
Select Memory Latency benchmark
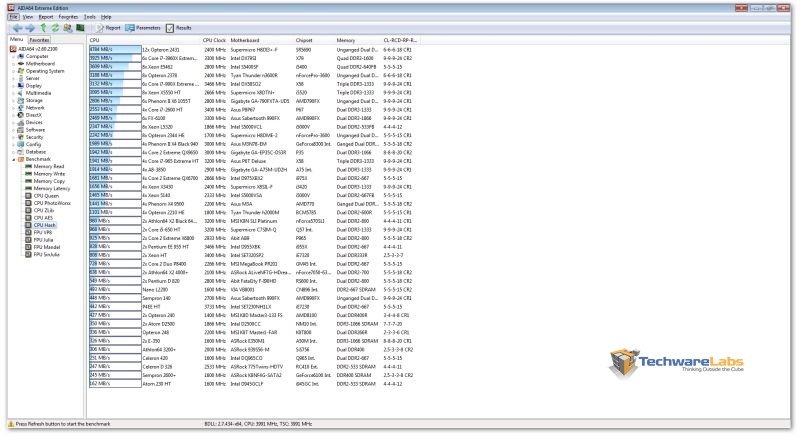tap(52, 188)
